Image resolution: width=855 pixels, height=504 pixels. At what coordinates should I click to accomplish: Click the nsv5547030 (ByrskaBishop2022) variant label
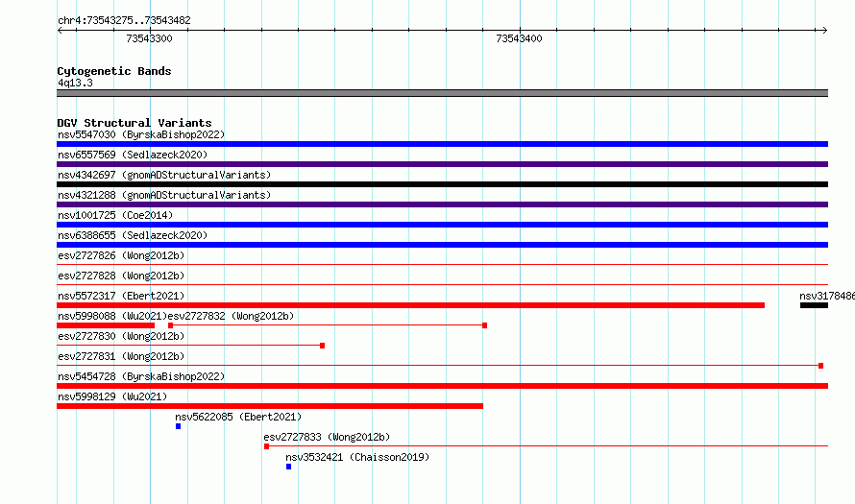tap(141, 134)
